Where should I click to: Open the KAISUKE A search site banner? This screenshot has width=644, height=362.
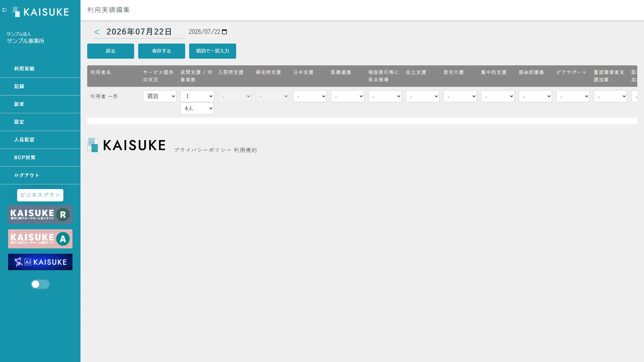tap(40, 239)
